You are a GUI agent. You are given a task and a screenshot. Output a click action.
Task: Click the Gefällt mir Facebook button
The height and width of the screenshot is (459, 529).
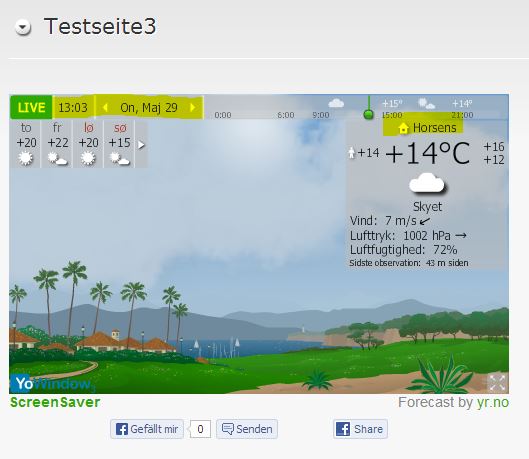point(147,429)
